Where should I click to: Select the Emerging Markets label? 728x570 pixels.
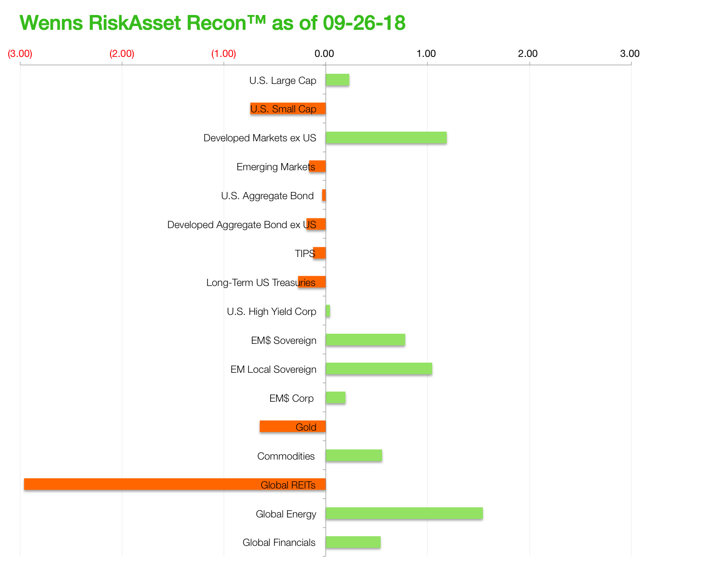pos(276,167)
